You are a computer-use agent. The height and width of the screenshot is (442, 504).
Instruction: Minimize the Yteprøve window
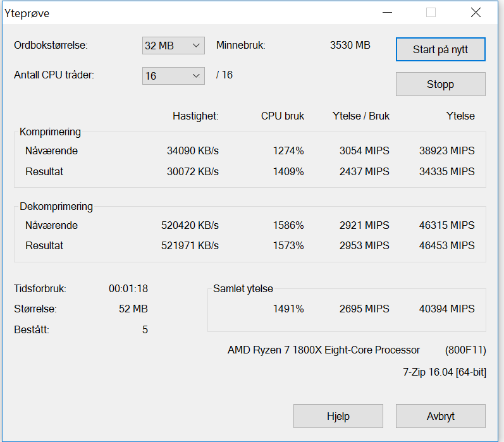(387, 13)
